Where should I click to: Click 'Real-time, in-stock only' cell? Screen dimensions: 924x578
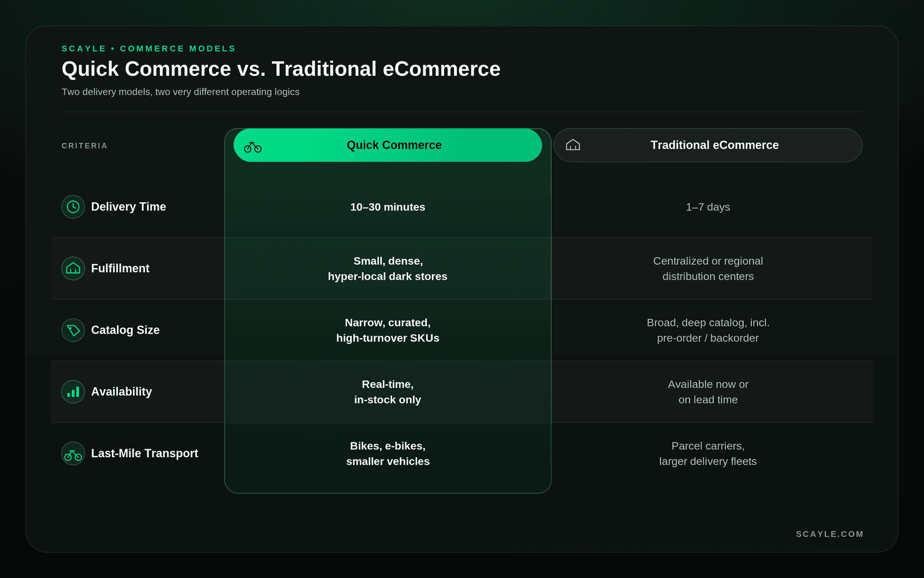tap(388, 392)
